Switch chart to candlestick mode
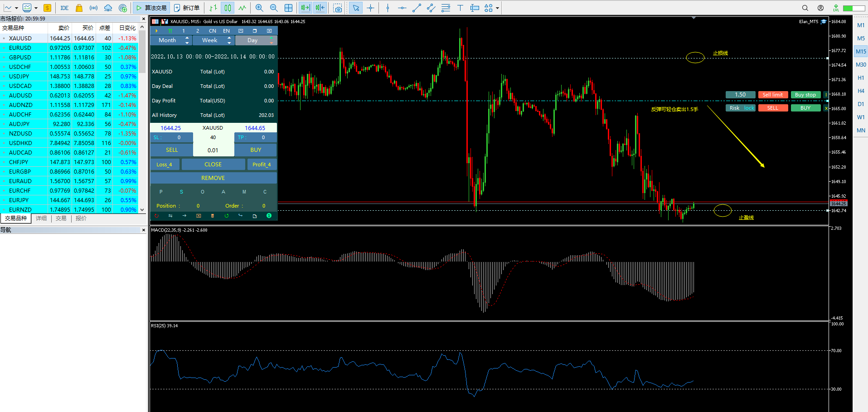 [x=228, y=8]
